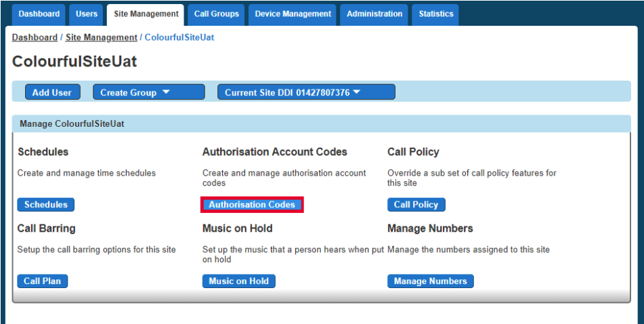Open the Current Site DDI dropdown

[306, 92]
